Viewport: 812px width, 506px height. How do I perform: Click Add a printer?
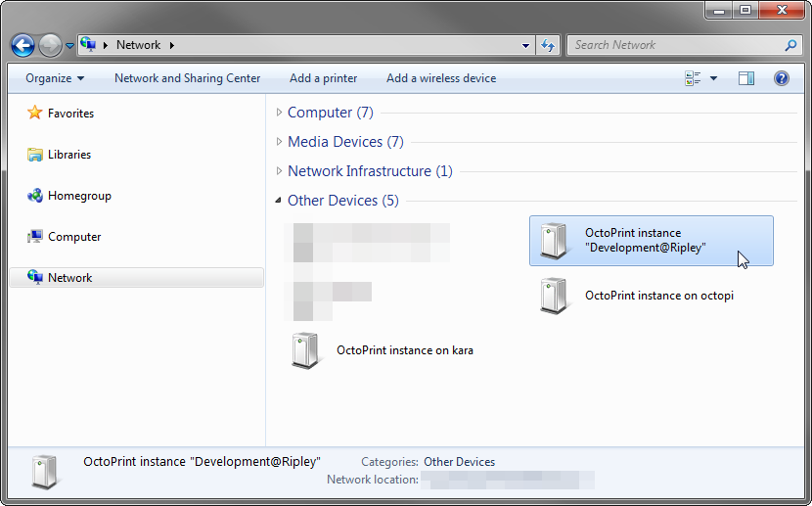(323, 78)
